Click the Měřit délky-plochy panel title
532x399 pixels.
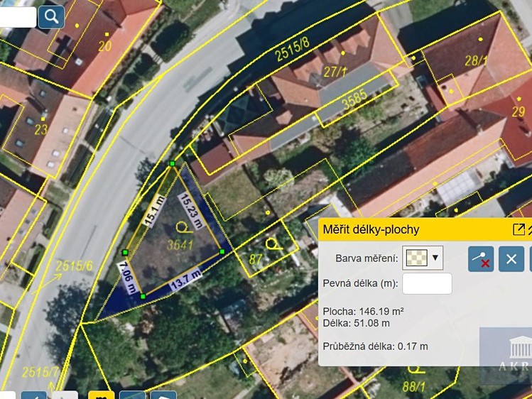(371, 229)
